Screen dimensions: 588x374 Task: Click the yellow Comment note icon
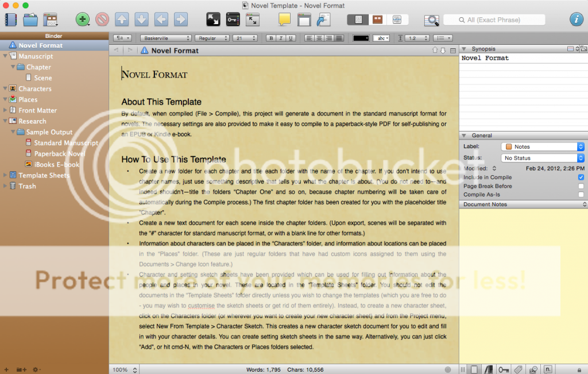(284, 20)
